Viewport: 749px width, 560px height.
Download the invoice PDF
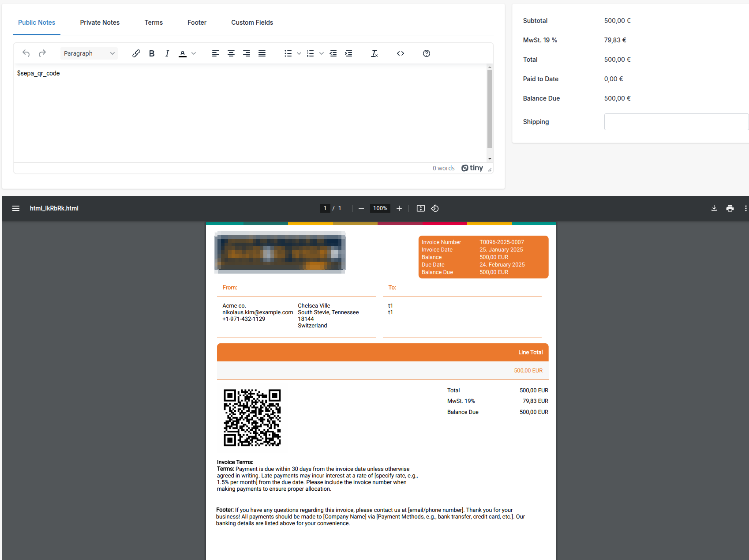click(x=714, y=208)
